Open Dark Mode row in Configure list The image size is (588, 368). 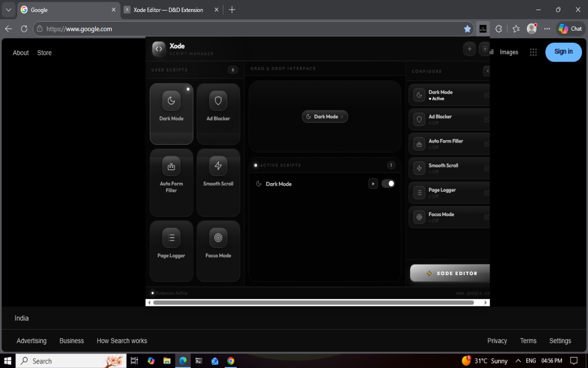click(x=449, y=95)
